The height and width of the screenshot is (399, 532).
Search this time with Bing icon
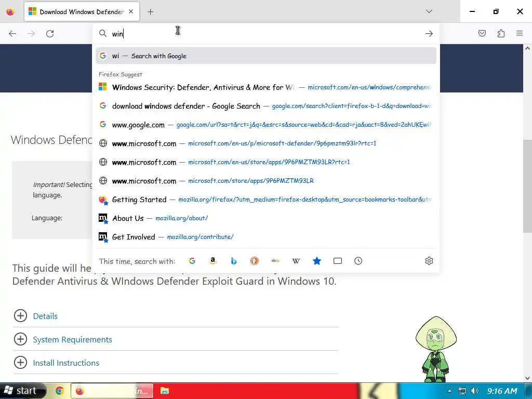click(x=234, y=261)
